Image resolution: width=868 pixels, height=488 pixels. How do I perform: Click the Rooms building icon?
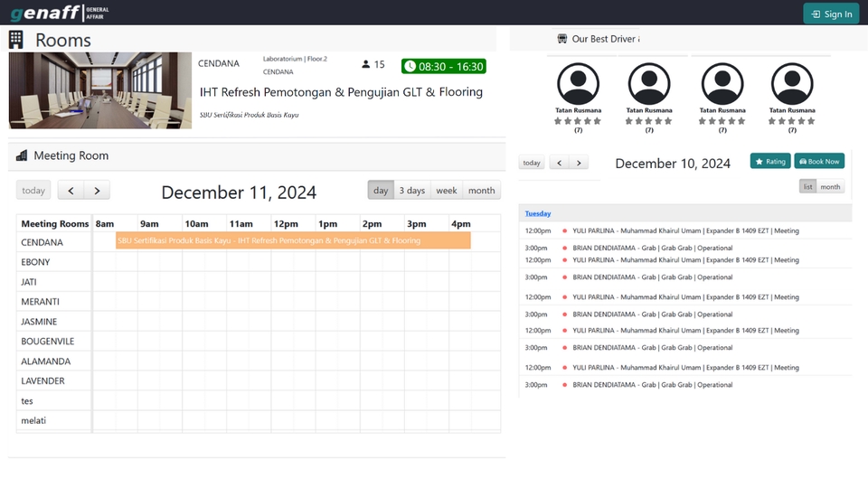[16, 40]
